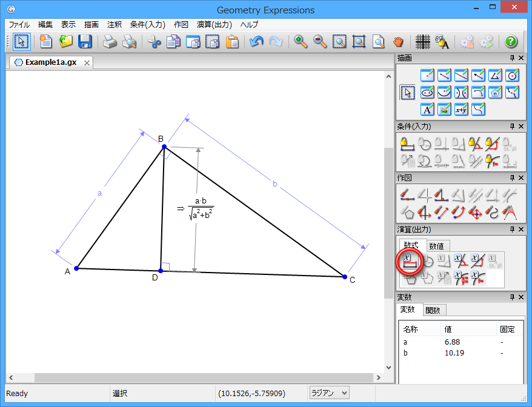The width and height of the screenshot is (532, 407).
Task: Click the Undo arrow icon
Action: point(256,42)
